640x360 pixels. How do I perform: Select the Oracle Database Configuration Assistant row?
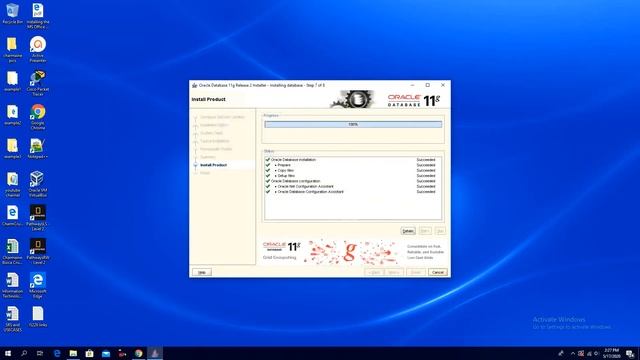click(353, 191)
